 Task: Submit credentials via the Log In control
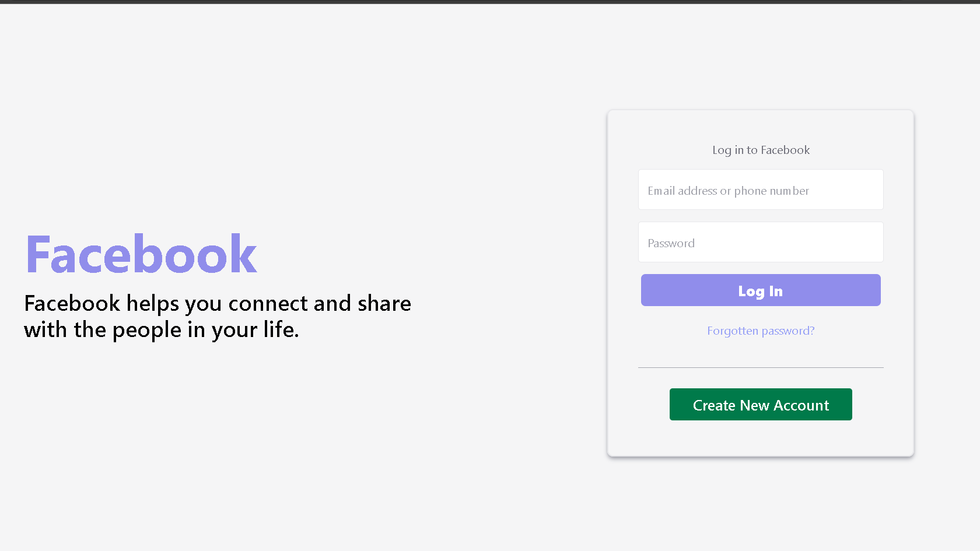pyautogui.click(x=761, y=290)
